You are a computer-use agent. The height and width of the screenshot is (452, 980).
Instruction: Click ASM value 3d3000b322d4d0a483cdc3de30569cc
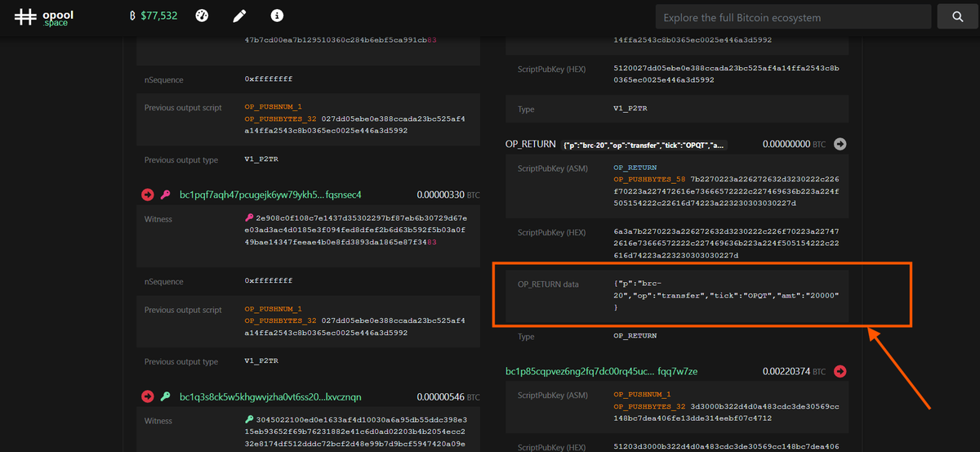pos(726,411)
